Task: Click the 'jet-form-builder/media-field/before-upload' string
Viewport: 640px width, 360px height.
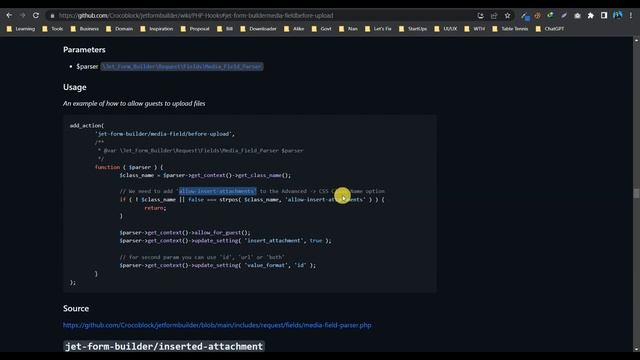Action: coord(164,134)
